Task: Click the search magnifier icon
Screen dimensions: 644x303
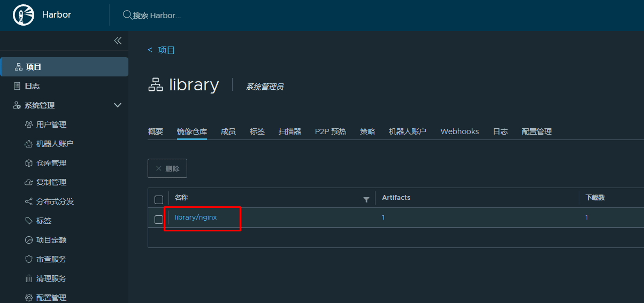Action: pyautogui.click(x=127, y=15)
